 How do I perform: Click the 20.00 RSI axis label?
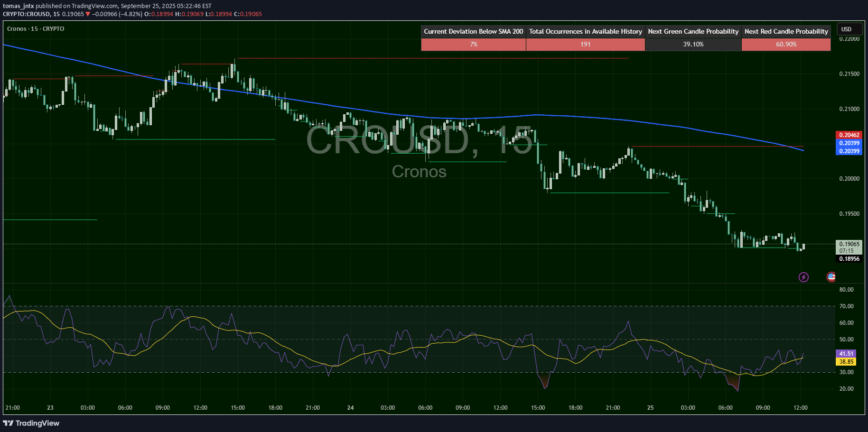tap(846, 389)
